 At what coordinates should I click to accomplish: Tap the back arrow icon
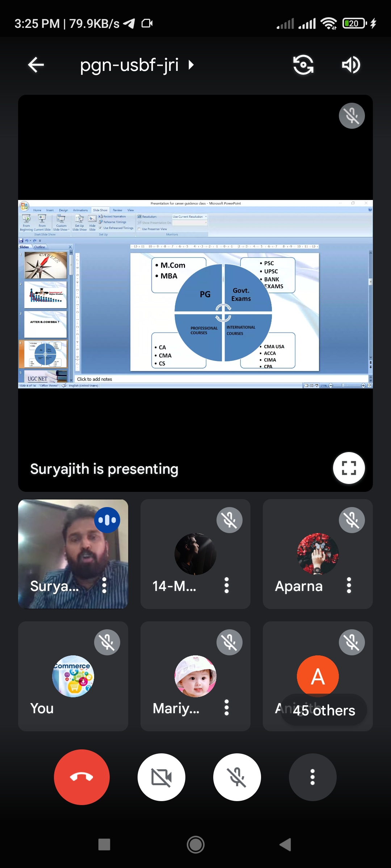(36, 65)
